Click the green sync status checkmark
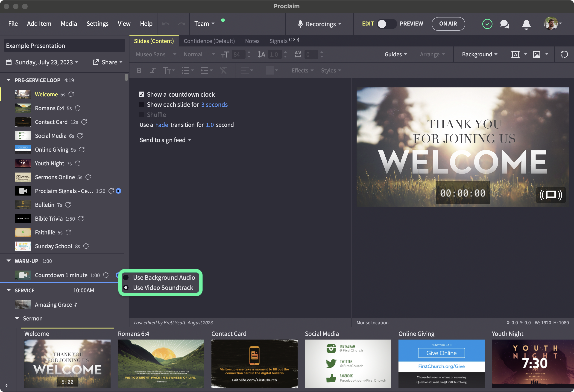Screen dimensions: 574x392 pos(487,24)
